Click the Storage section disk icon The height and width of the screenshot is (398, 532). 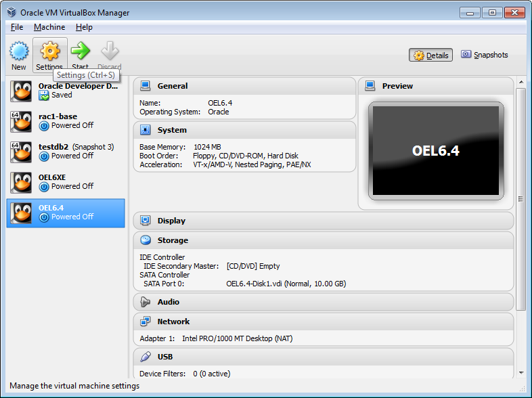click(146, 240)
